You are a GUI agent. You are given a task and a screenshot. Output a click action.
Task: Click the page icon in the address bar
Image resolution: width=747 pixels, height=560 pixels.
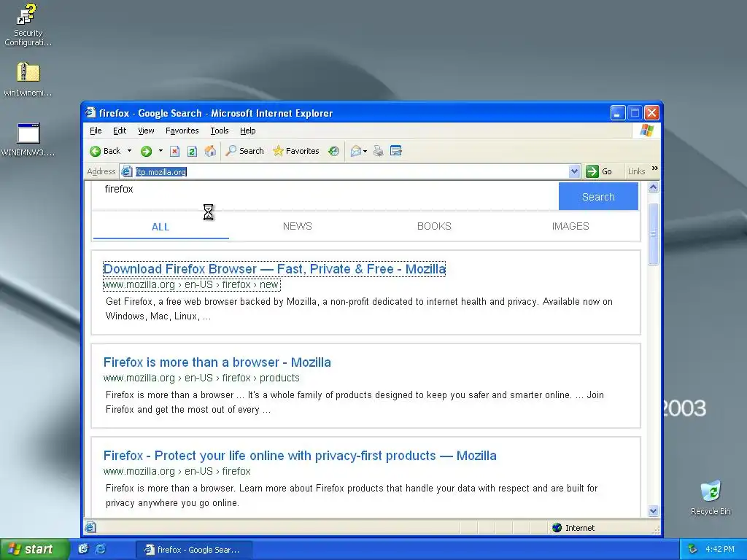click(126, 171)
